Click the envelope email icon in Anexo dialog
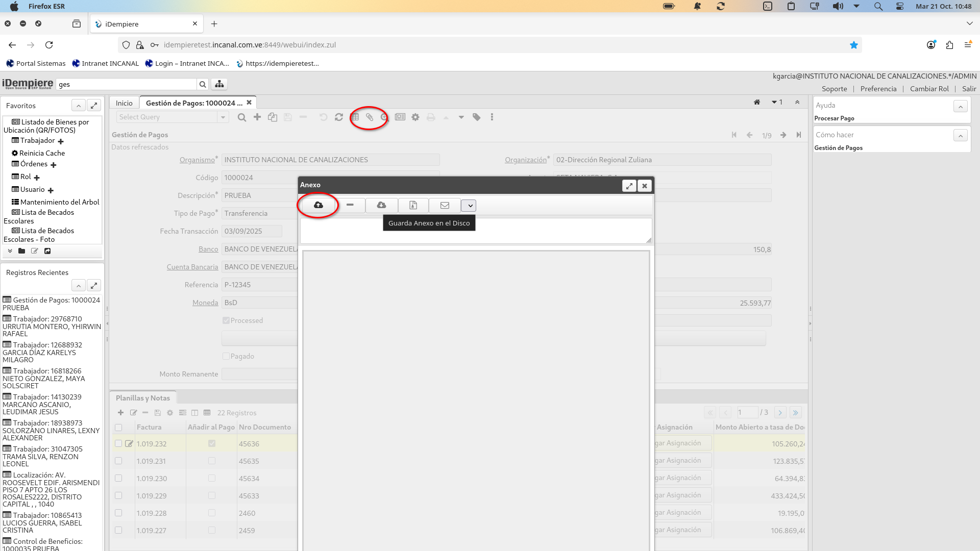Image resolution: width=980 pixels, height=551 pixels. [445, 205]
